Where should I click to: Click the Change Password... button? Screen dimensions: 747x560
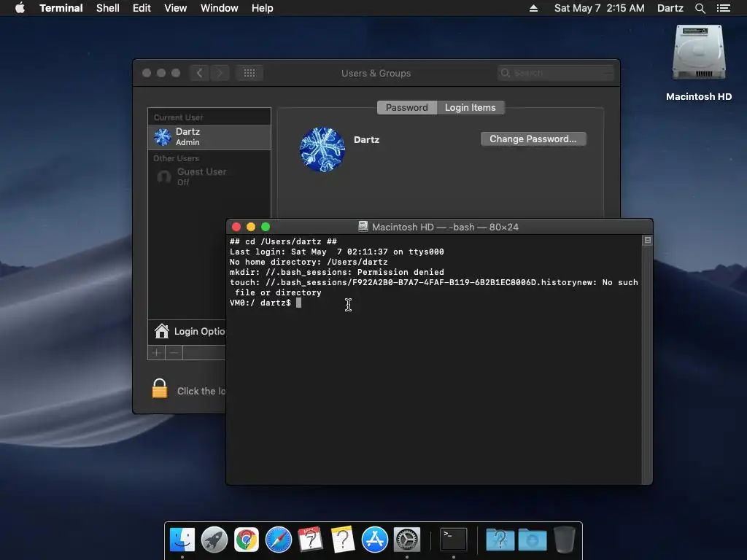point(533,139)
